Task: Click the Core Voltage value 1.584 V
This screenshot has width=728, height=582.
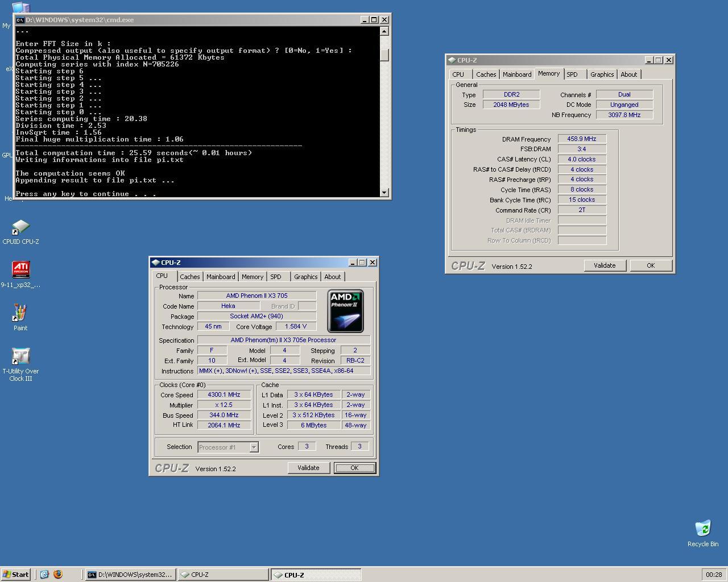Action: tap(296, 326)
